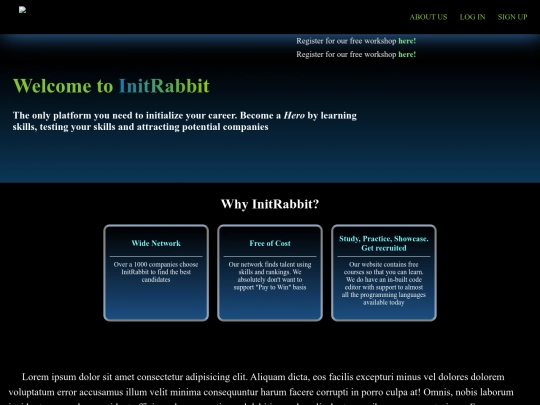
Task: Click text 'Our website contains free courses'
Action: coord(384,268)
